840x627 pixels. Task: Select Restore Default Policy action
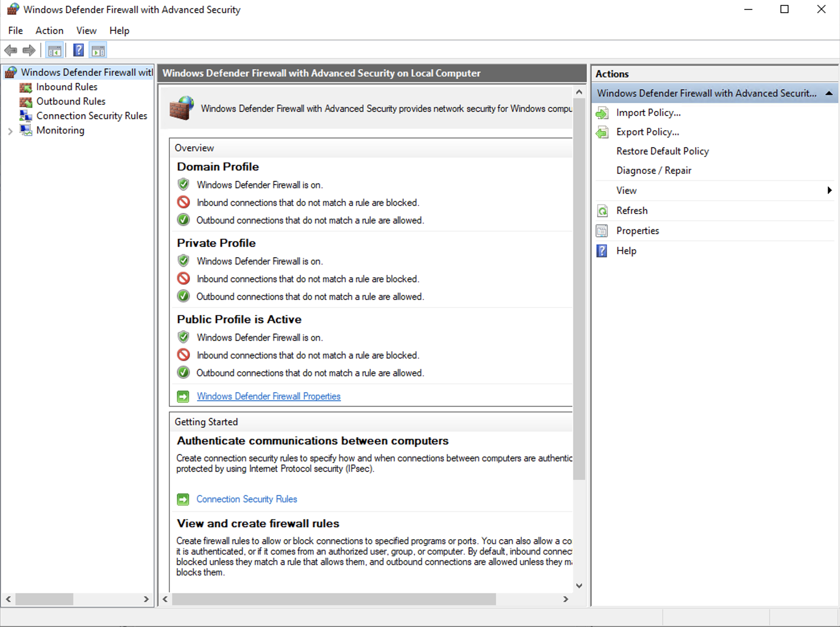point(662,151)
